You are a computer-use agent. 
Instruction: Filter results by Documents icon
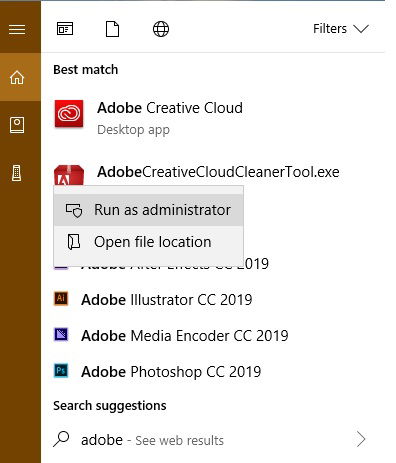[112, 29]
